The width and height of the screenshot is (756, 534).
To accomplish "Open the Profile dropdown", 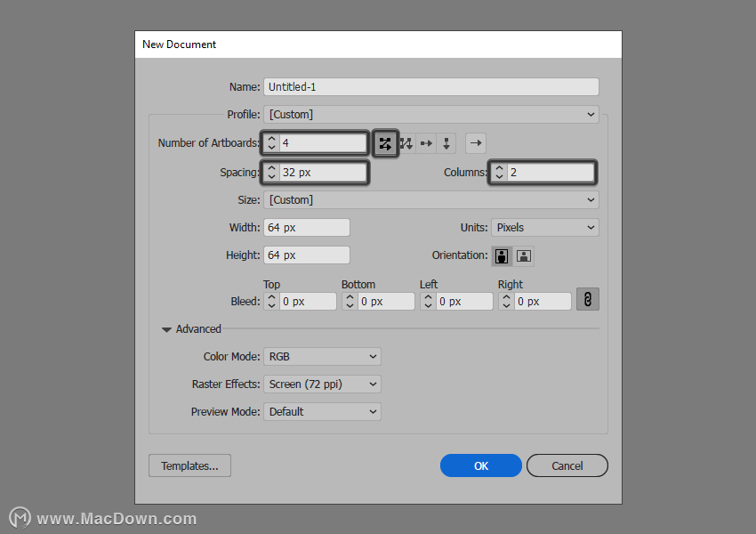I will pyautogui.click(x=431, y=114).
